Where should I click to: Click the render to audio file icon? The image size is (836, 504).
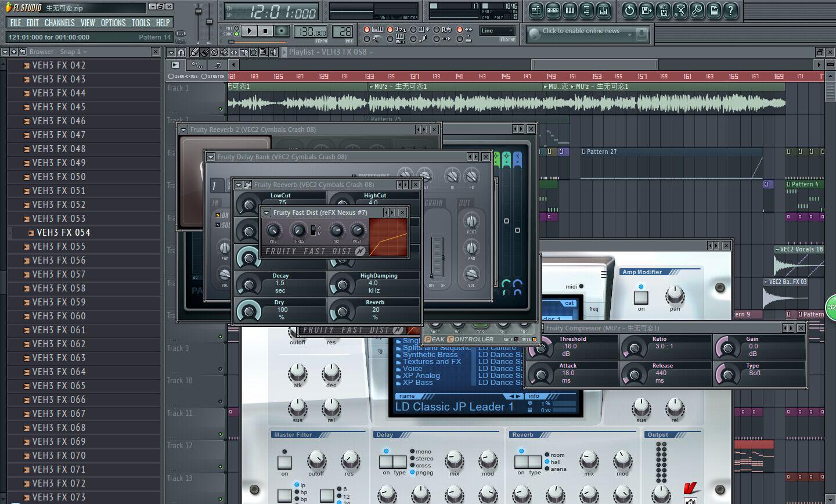(663, 10)
